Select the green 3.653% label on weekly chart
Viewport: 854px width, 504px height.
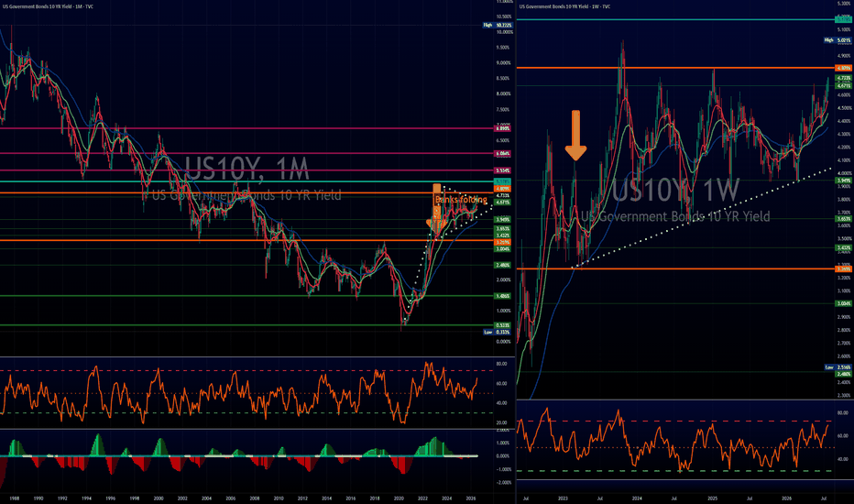(x=844, y=218)
